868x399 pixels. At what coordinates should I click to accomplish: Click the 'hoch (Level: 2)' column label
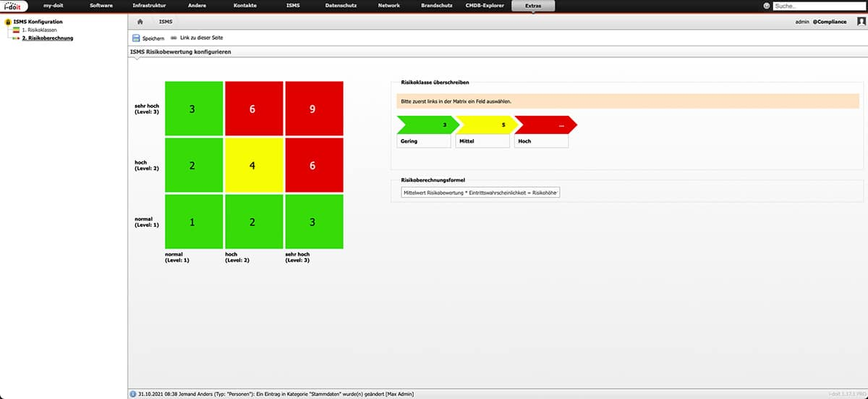tap(238, 257)
